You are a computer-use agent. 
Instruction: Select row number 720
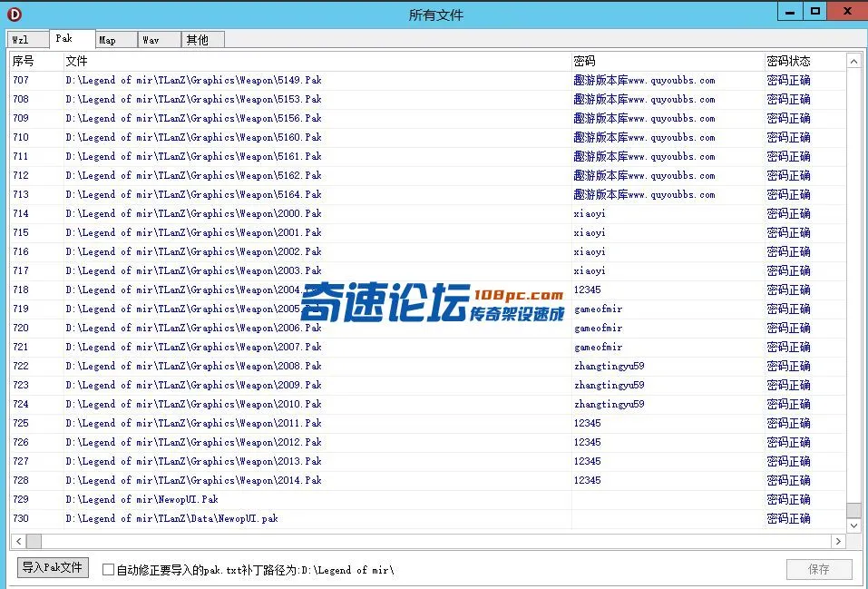[x=21, y=328]
